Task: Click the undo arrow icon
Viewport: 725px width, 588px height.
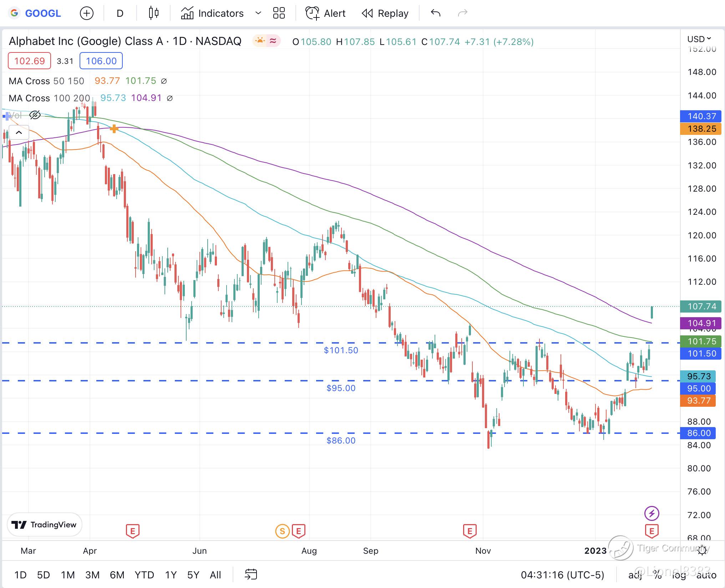Action: tap(436, 13)
